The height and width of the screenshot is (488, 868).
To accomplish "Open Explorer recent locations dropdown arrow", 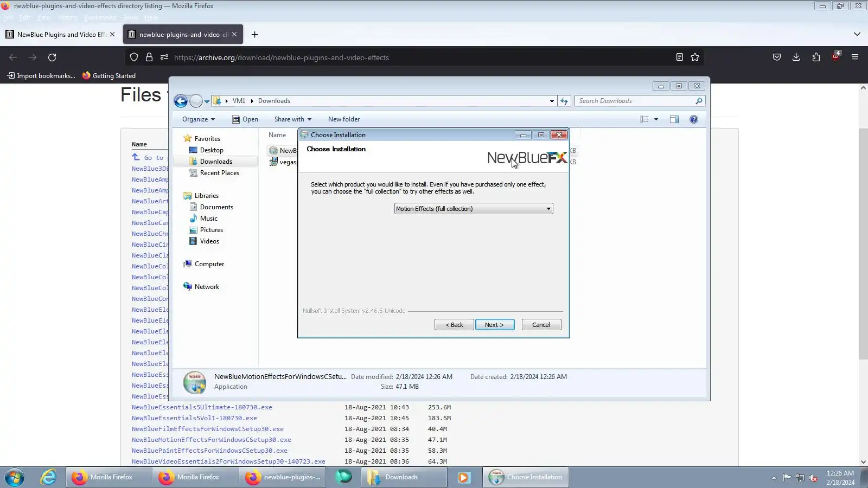I will [207, 101].
